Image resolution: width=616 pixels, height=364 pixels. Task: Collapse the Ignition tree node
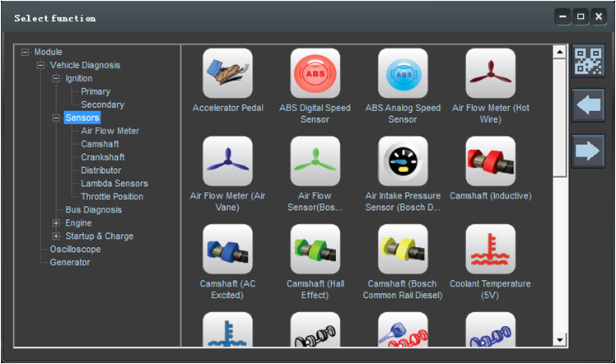tap(56, 78)
